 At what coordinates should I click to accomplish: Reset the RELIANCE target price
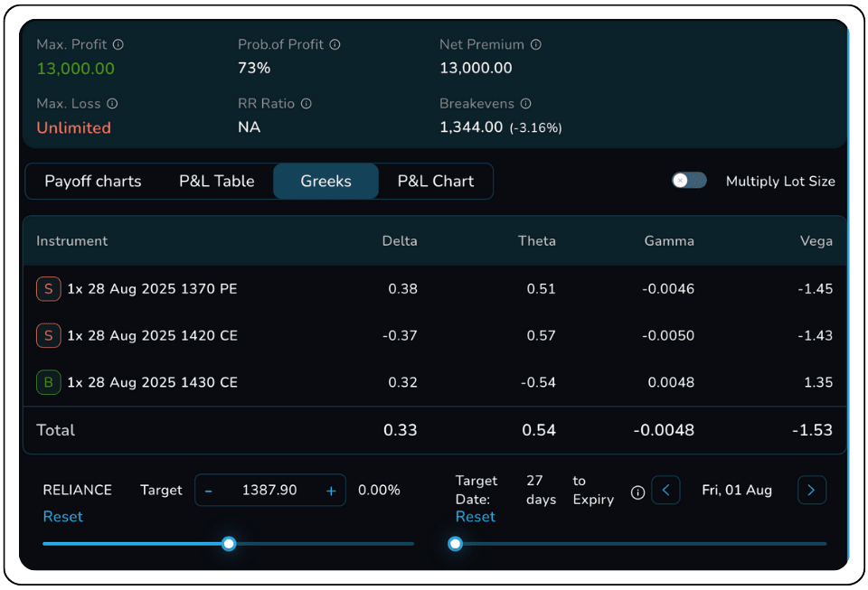62,517
